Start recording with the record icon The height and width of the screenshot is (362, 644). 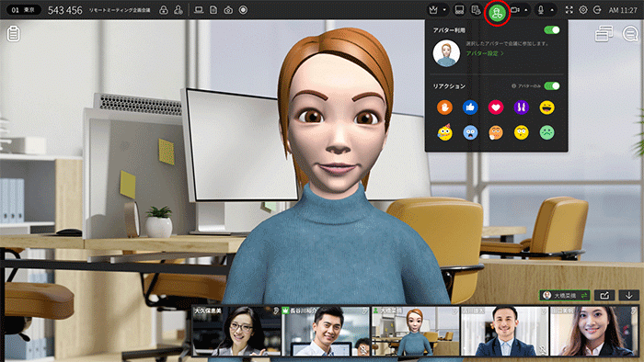(243, 10)
